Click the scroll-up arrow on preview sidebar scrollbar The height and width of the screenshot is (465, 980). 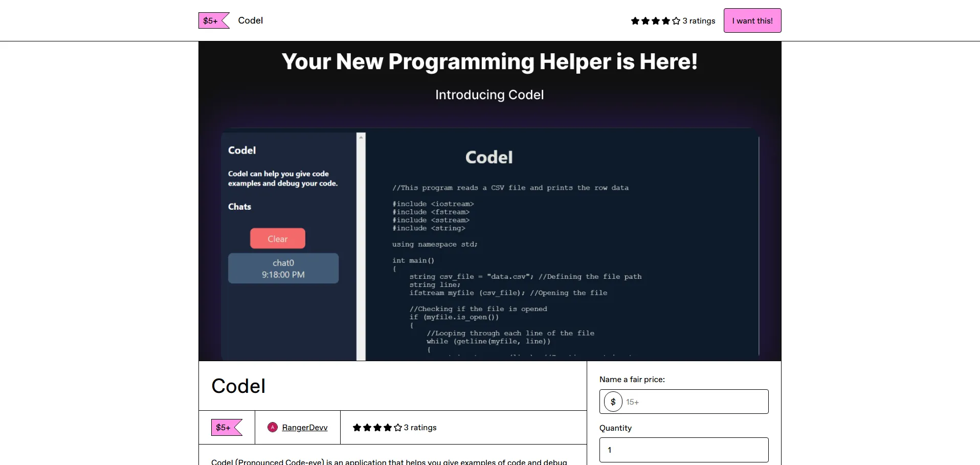pyautogui.click(x=361, y=137)
